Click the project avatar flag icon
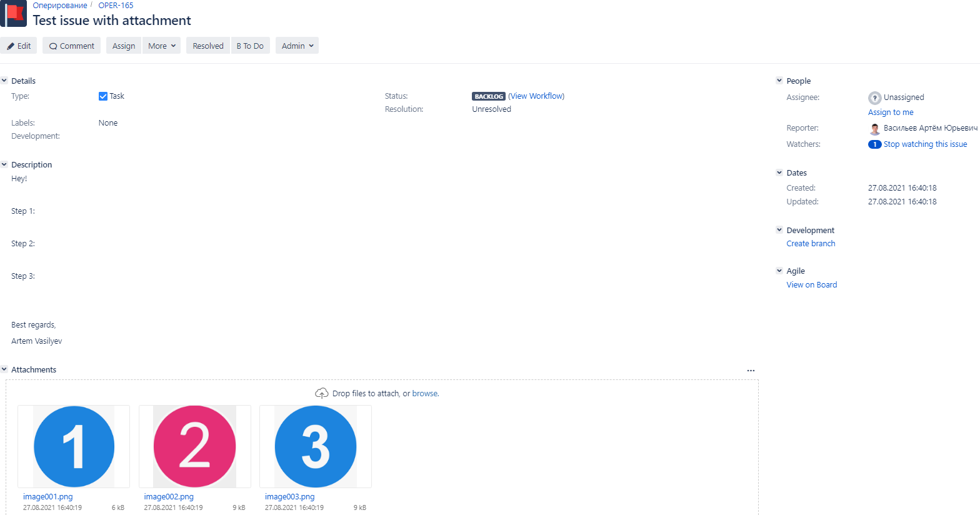980x515 pixels. 13,14
